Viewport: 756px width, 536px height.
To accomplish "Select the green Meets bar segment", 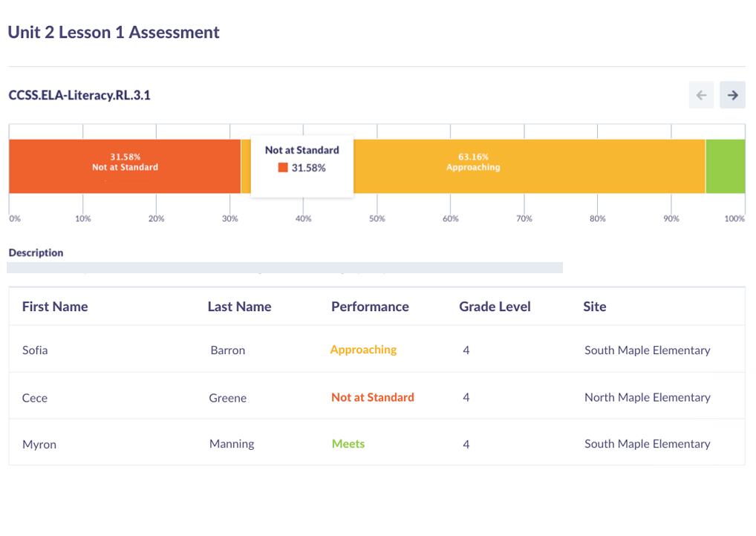I will [726, 166].
